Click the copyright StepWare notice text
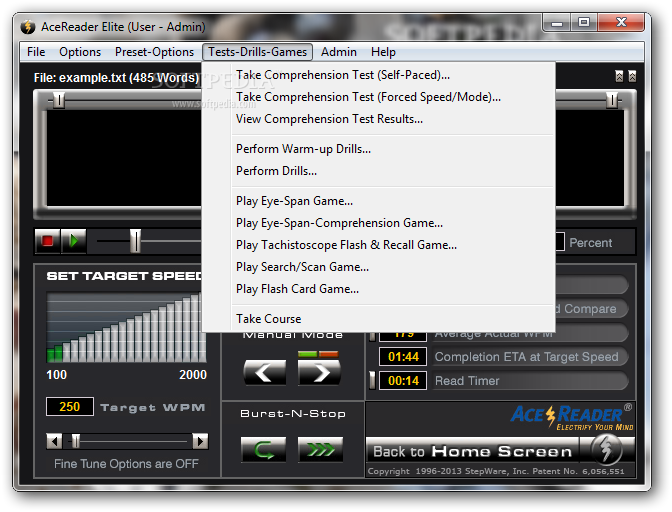Screen dimensions: 672x512 pyautogui.click(x=496, y=471)
